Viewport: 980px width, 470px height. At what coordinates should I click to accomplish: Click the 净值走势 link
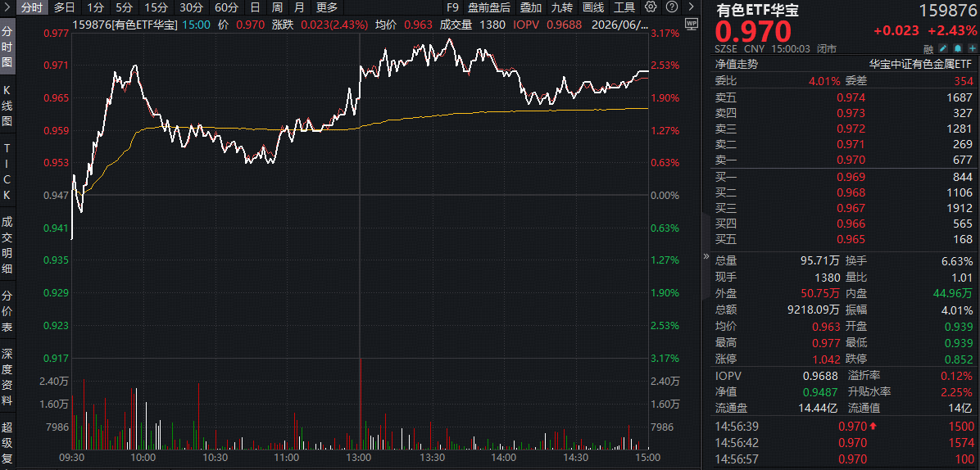pyautogui.click(x=737, y=65)
